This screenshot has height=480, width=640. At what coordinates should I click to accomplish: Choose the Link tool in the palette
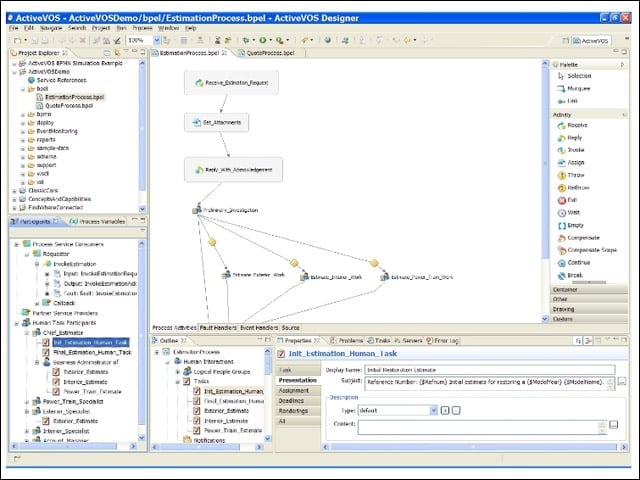pos(568,101)
